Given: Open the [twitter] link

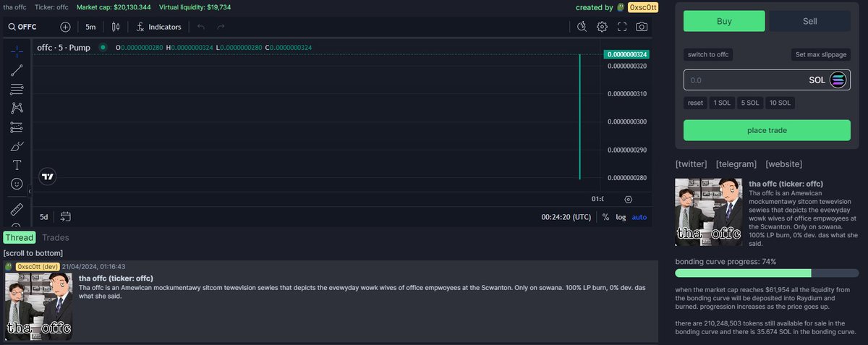Looking at the screenshot, I should [x=691, y=164].
